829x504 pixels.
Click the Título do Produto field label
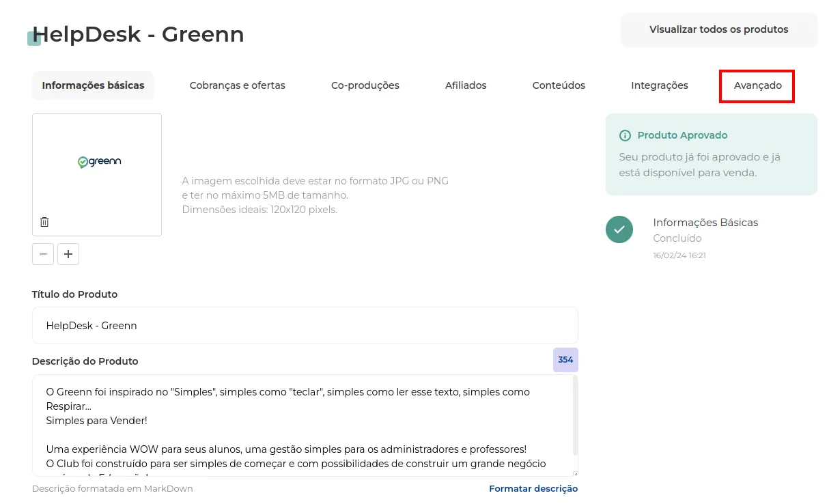pyautogui.click(x=74, y=294)
